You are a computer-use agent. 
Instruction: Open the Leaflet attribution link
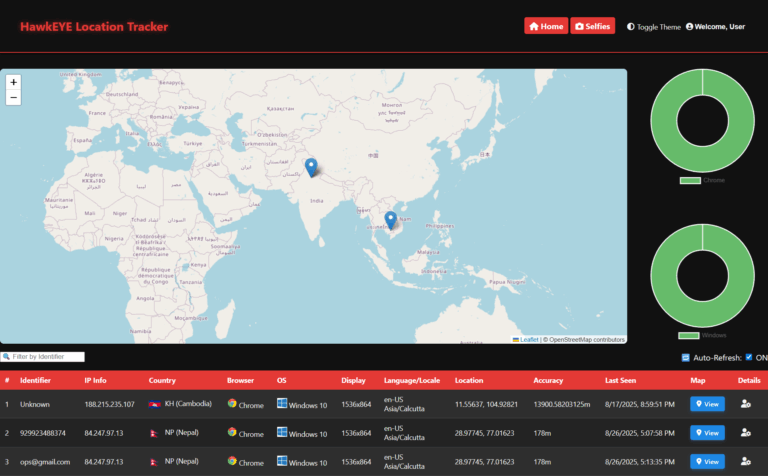(528, 339)
